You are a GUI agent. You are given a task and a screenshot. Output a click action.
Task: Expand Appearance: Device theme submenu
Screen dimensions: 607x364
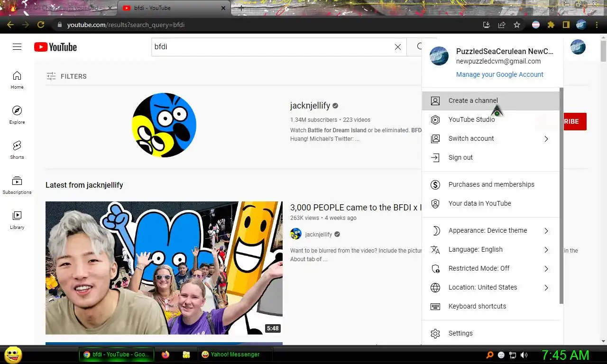491,230
